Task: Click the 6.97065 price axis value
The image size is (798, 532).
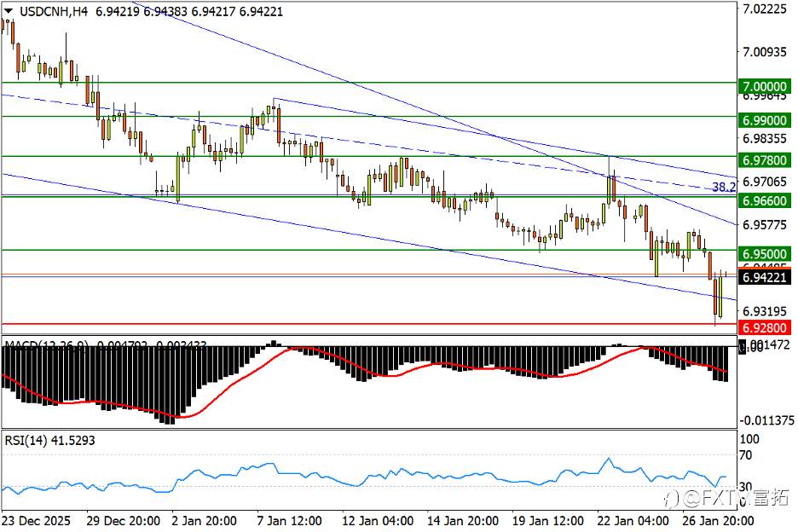Action: pyautogui.click(x=765, y=182)
